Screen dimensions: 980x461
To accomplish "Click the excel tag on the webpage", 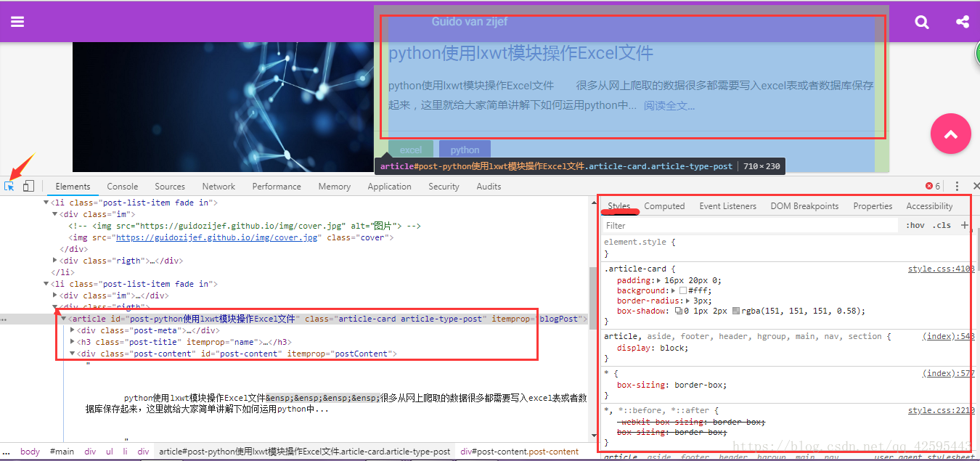I will pos(410,150).
